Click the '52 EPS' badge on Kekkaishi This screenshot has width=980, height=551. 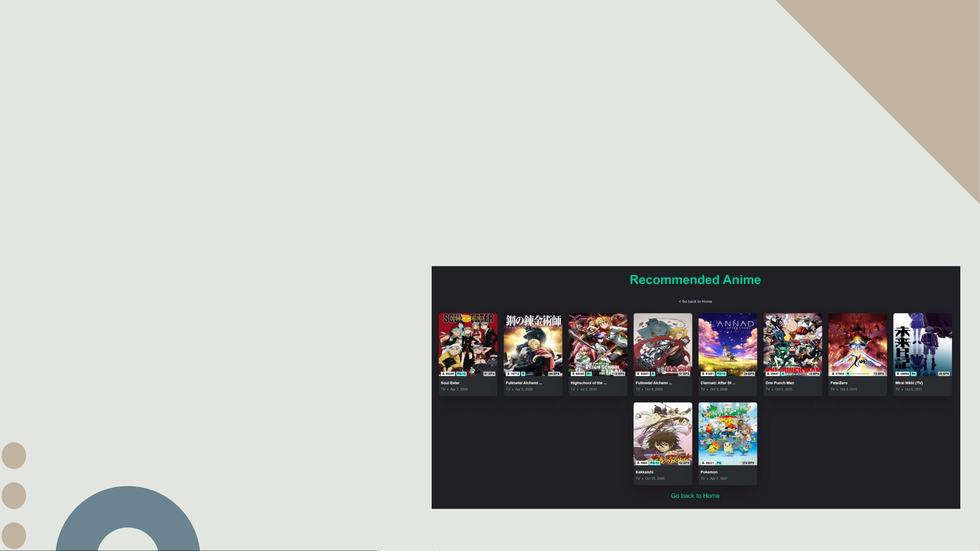click(684, 463)
